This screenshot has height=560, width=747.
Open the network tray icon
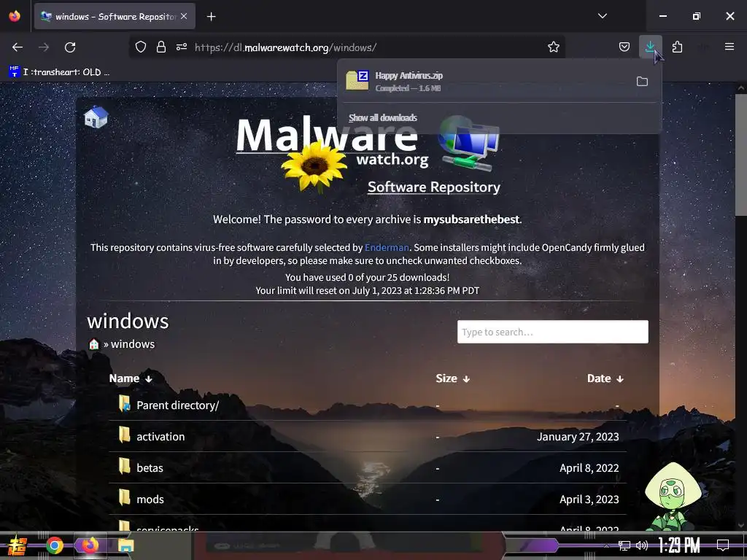(x=624, y=545)
